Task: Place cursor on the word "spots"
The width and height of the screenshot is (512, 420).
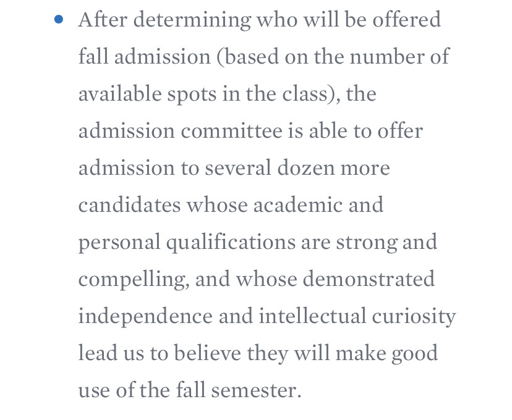Action: pos(192,94)
